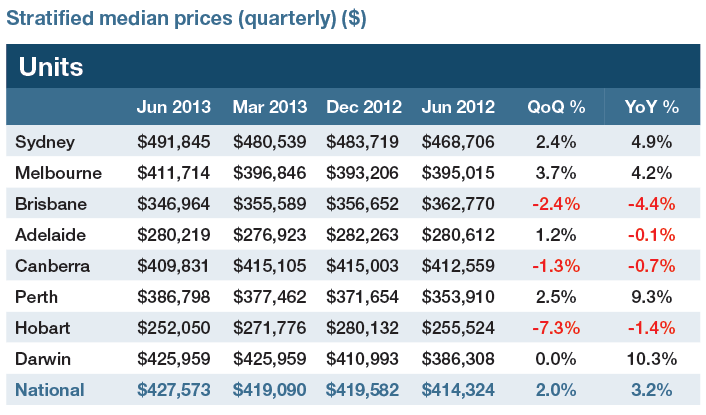Click the Units table header

pos(51,67)
